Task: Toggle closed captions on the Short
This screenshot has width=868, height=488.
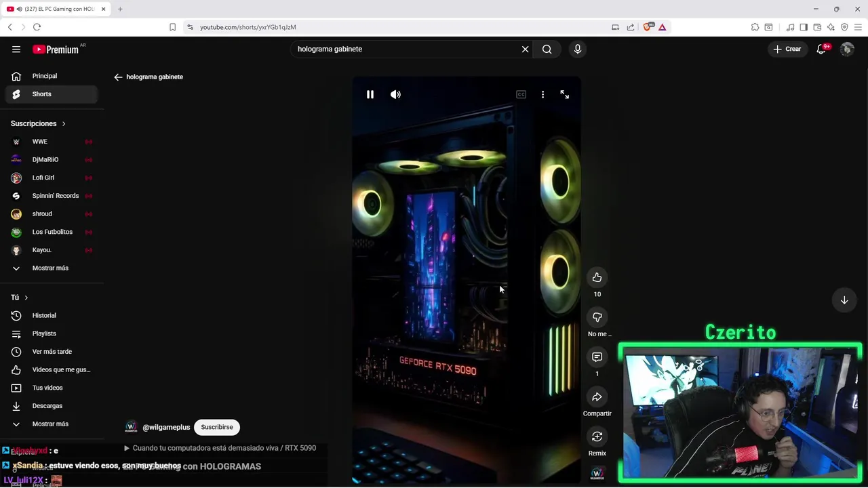Action: click(521, 95)
